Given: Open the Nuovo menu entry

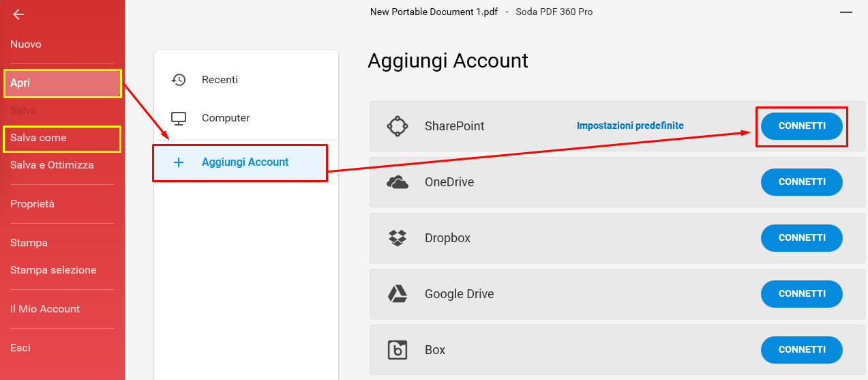Looking at the screenshot, I should 26,44.
